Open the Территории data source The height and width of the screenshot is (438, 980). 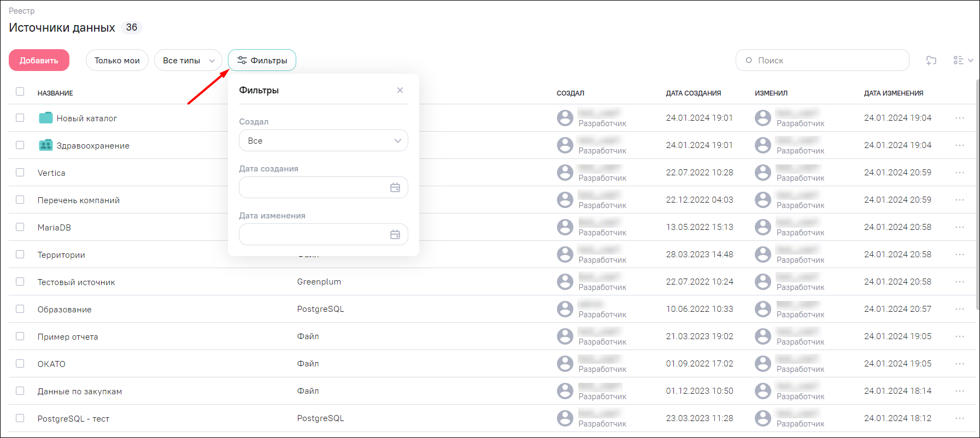click(x=61, y=254)
